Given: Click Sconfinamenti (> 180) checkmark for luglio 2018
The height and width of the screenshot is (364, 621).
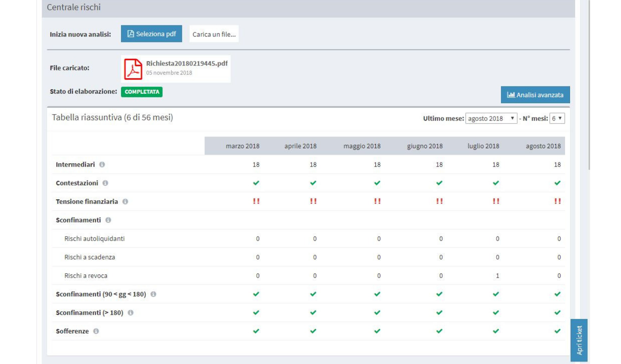Looking at the screenshot, I should click(496, 313).
